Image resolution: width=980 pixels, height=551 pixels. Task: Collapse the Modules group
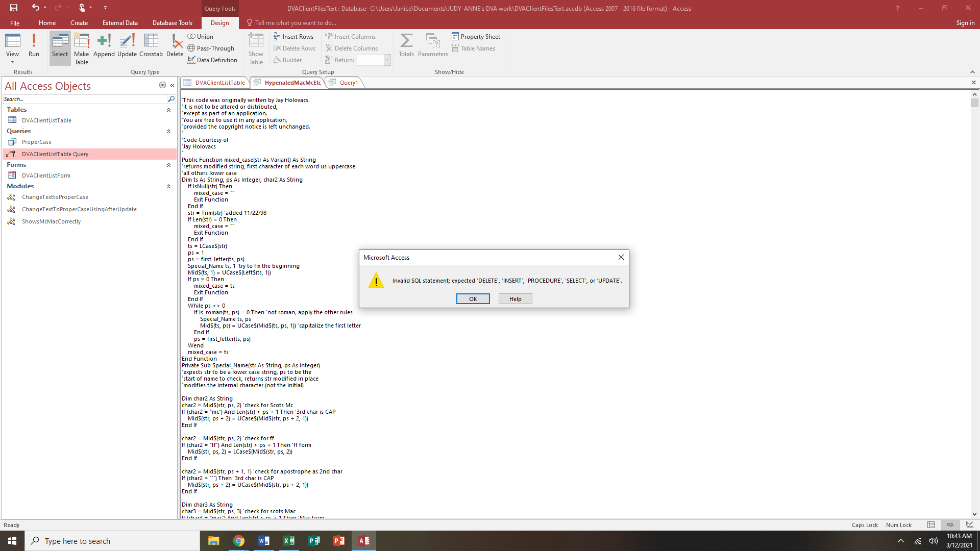168,186
